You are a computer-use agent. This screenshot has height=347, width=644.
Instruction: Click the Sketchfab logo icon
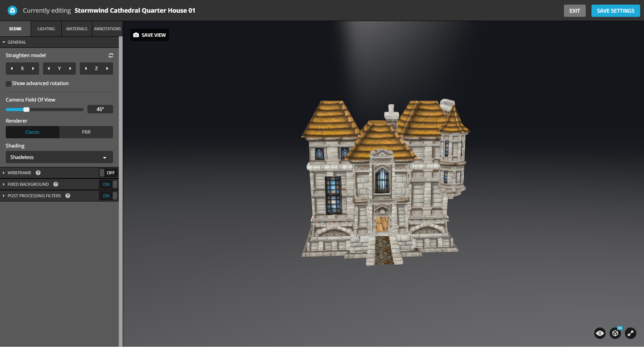(x=12, y=10)
